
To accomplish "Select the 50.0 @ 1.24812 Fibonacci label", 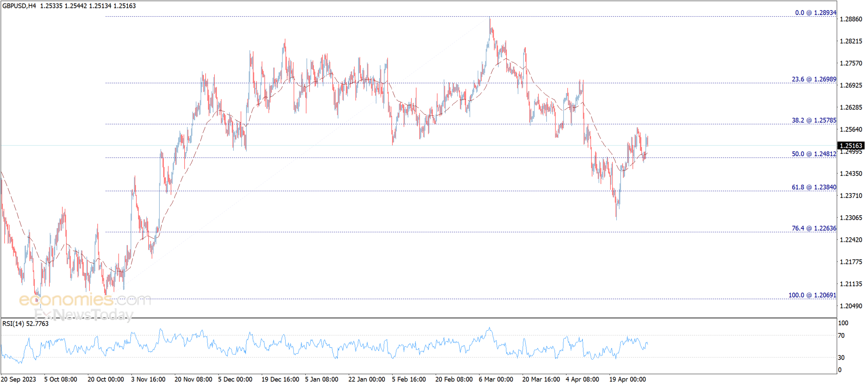I will (814, 154).
